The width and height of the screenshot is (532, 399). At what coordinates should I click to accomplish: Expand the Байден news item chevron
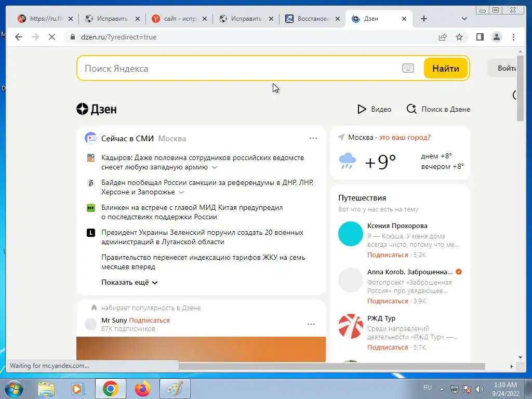[181, 192]
